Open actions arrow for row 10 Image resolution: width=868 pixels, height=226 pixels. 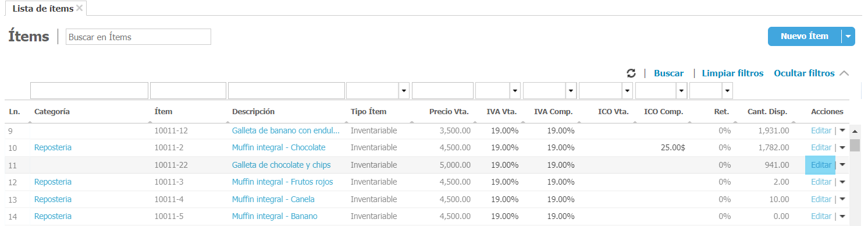(842, 147)
